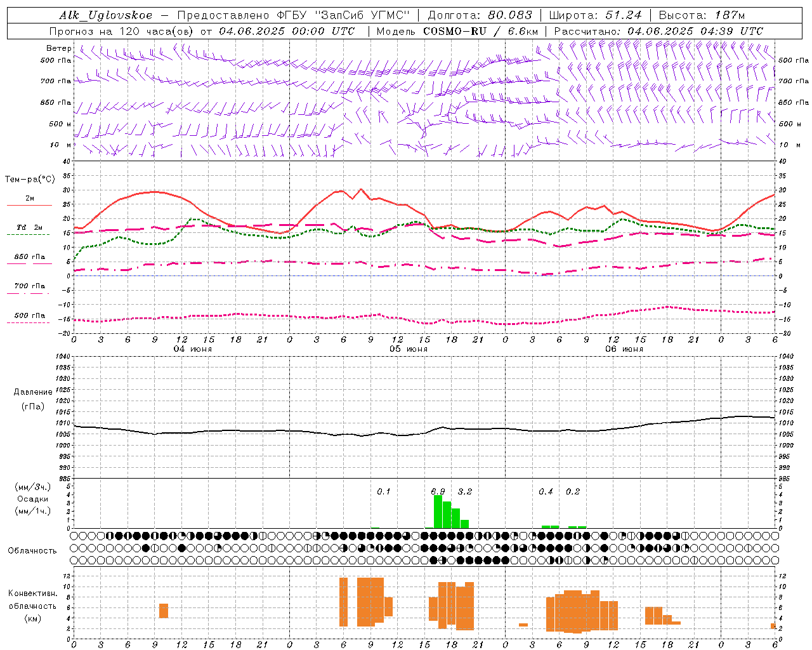Select the longitude value 'Долгота: 80.083'
This screenshot has height=650, width=812.
[480, 15]
